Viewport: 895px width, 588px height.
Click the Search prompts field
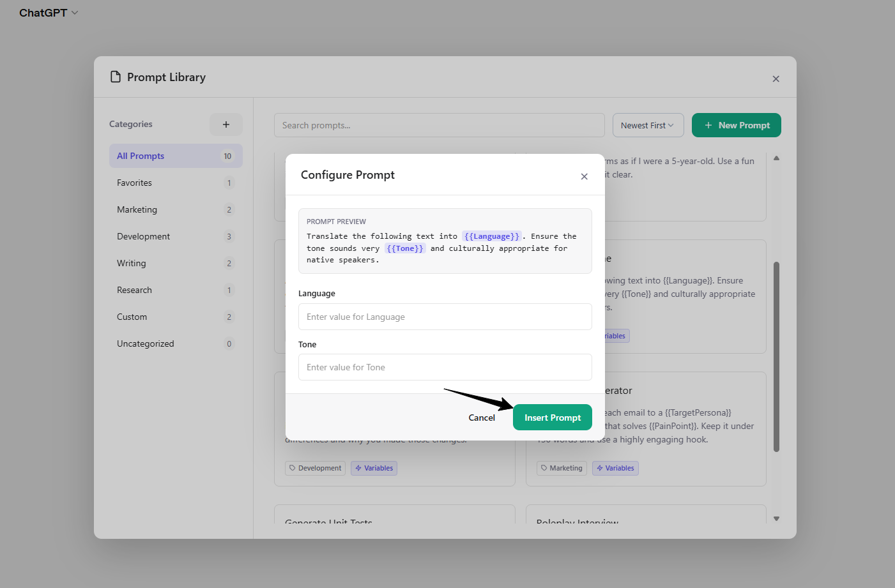[x=440, y=125]
